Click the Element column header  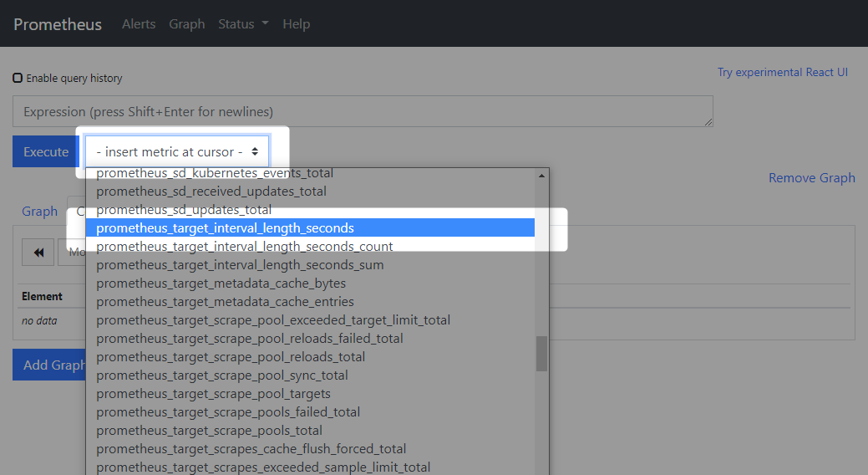(x=42, y=296)
